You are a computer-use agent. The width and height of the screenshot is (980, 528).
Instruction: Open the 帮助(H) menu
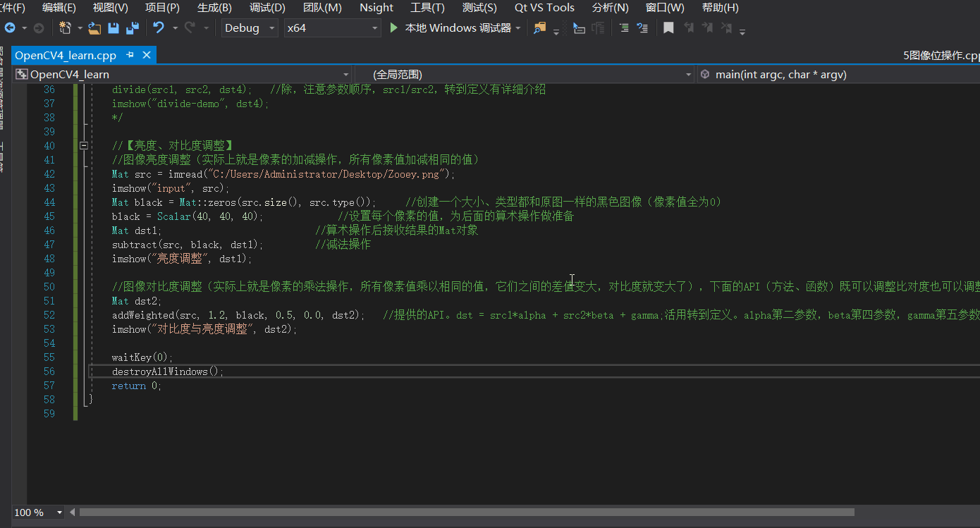[x=721, y=8]
